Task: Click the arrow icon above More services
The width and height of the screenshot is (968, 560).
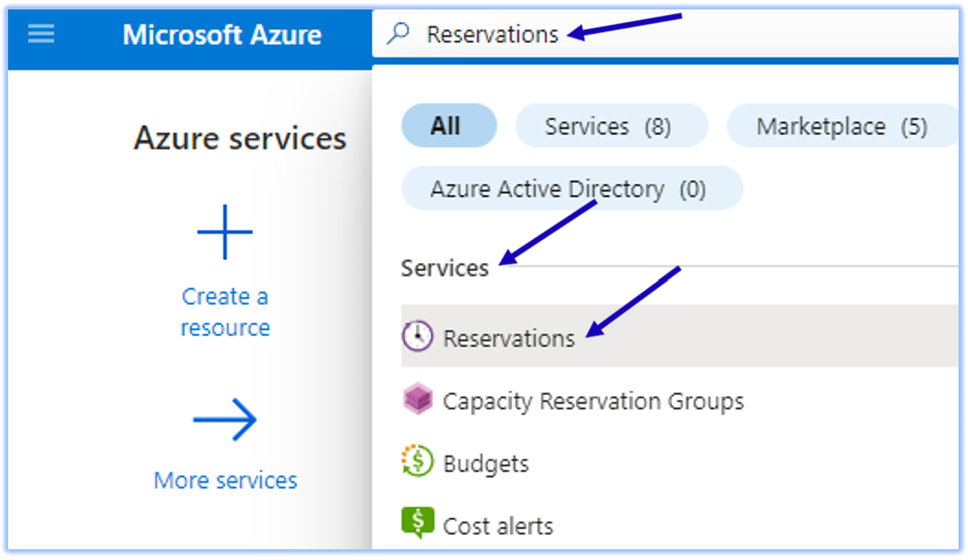Action: tap(225, 419)
